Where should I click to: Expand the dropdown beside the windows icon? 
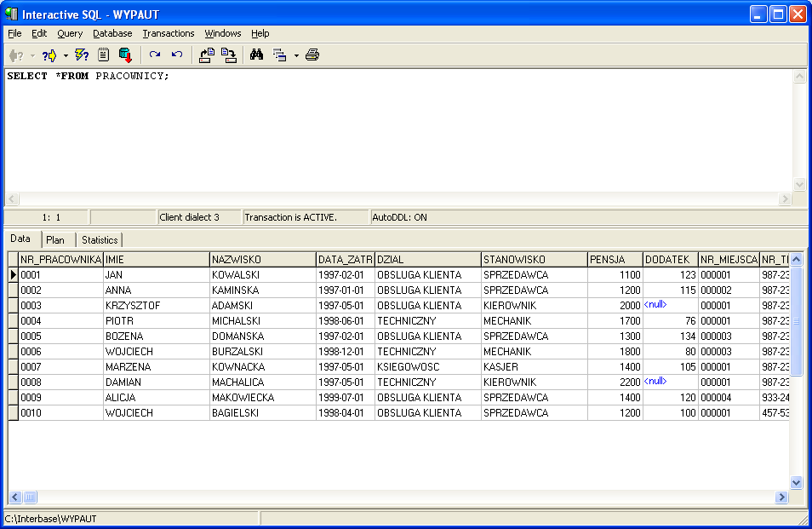click(x=296, y=55)
